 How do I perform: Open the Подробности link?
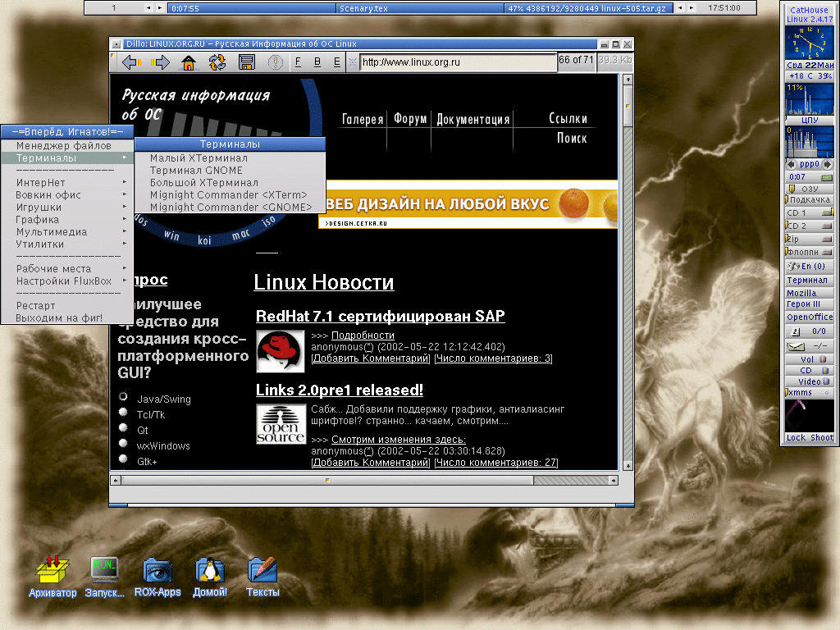(x=363, y=336)
